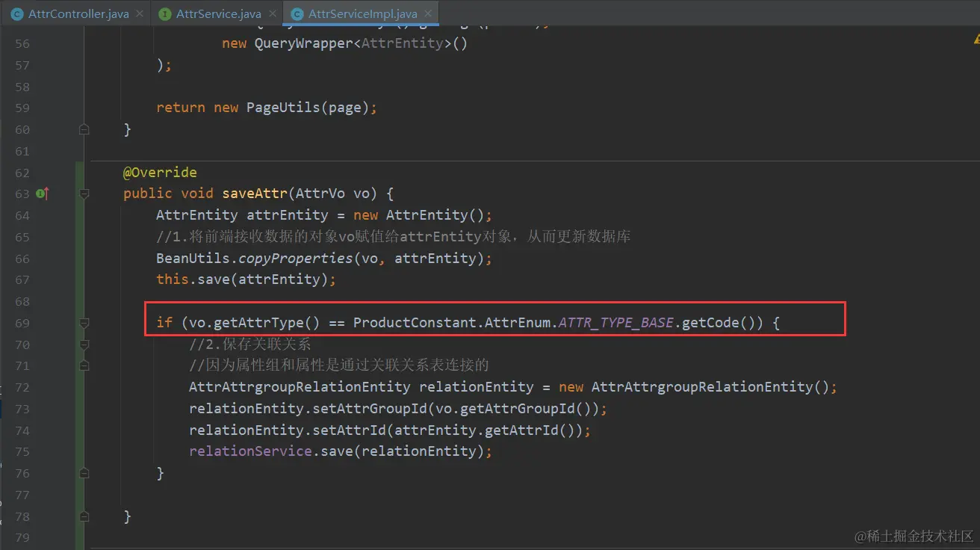This screenshot has height=550, width=980.
Task: Click line number 69 in gutter
Action: coord(22,324)
